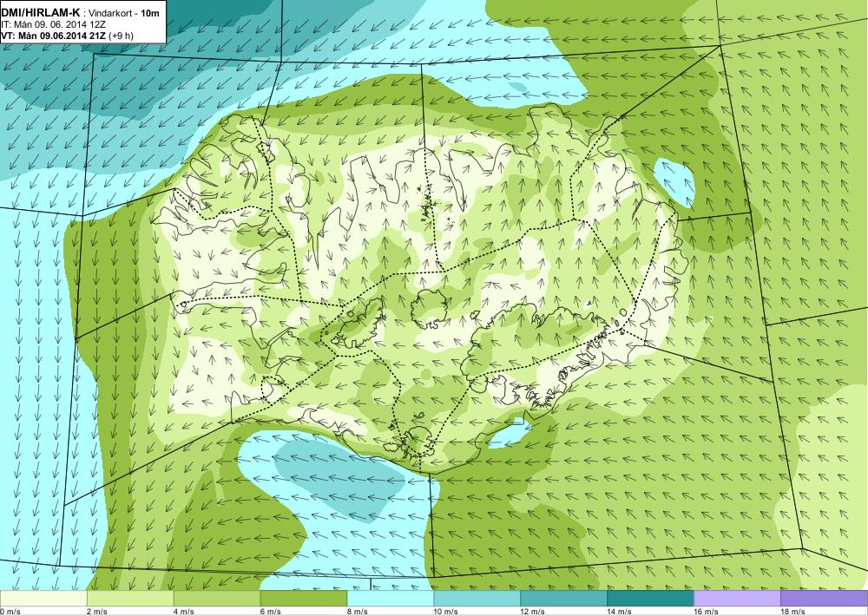This screenshot has width=868, height=616.
Task: Pick the light cyan 8–10 m/s legend swatch
Action: tap(391, 599)
